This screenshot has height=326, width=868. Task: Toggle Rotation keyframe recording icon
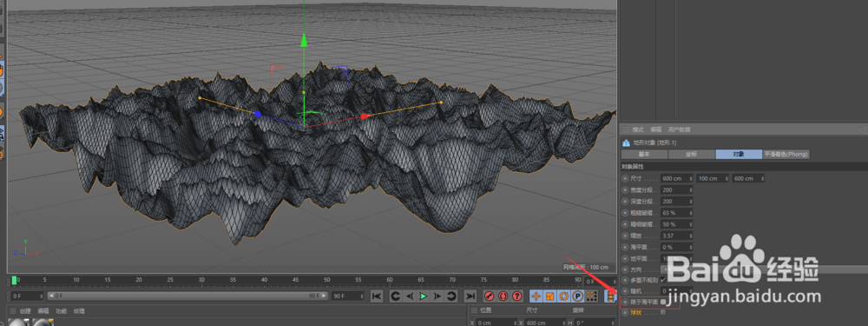pos(563,296)
